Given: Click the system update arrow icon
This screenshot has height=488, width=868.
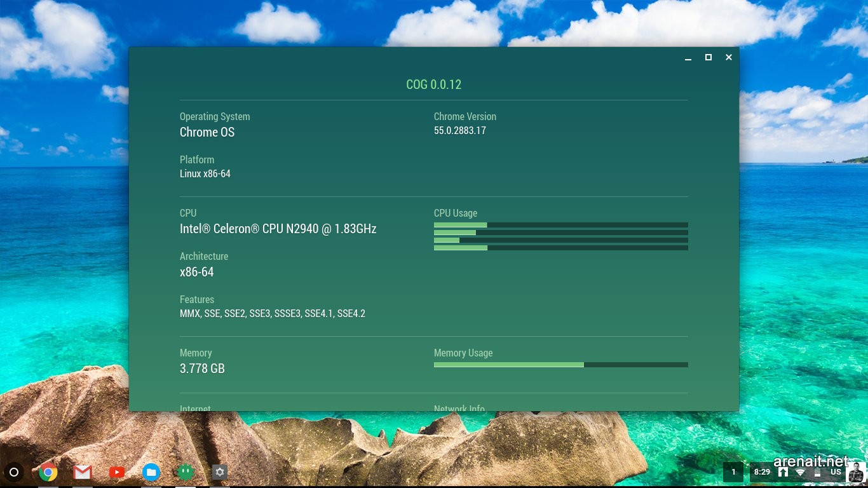Looking at the screenshot, I should [x=783, y=472].
